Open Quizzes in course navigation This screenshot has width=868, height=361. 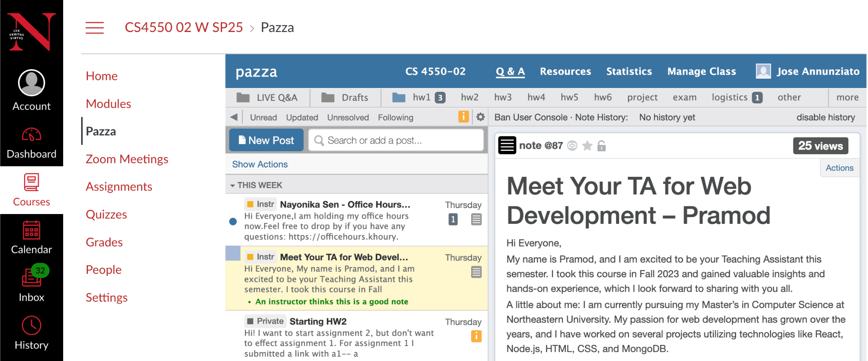point(106,214)
